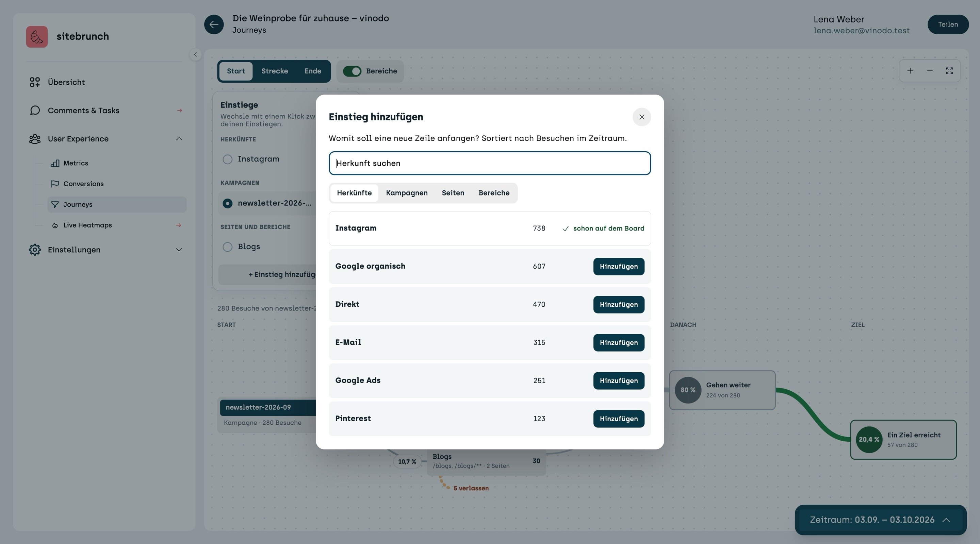Viewport: 980px width, 544px height.
Task: Click the Teilen button
Action: (948, 24)
